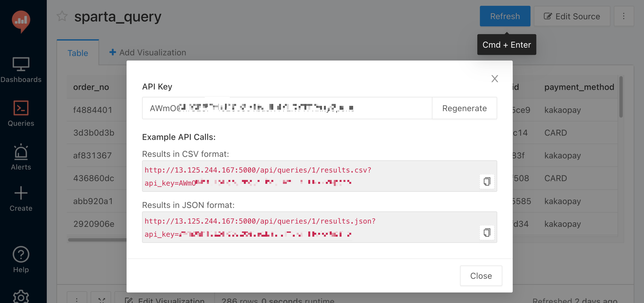Click Add Visualization tab
The image size is (644, 303).
point(148,52)
